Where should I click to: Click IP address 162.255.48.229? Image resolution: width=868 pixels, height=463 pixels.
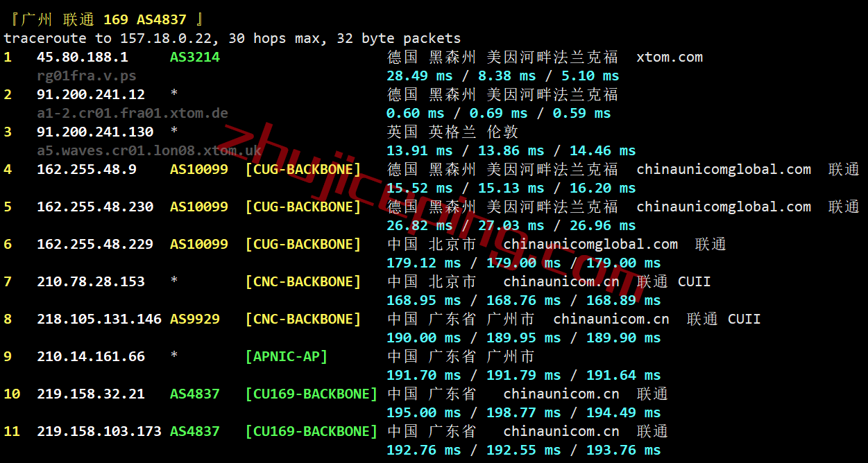[95, 244]
